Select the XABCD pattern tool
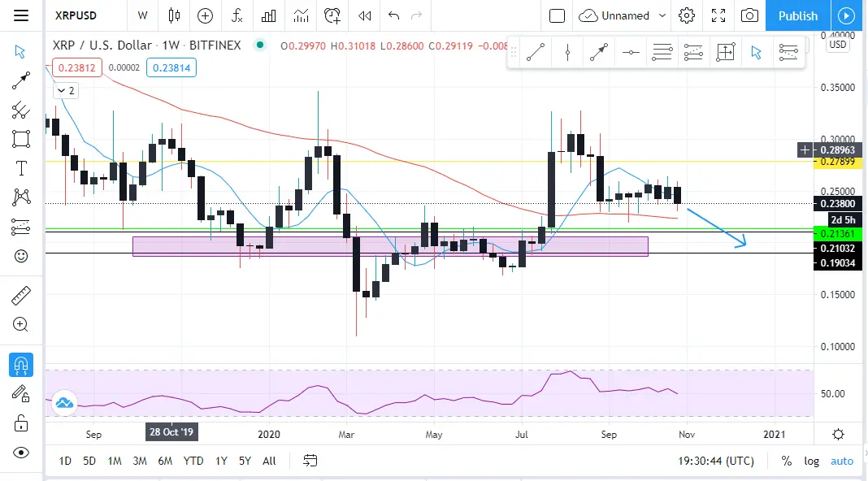 click(x=20, y=197)
